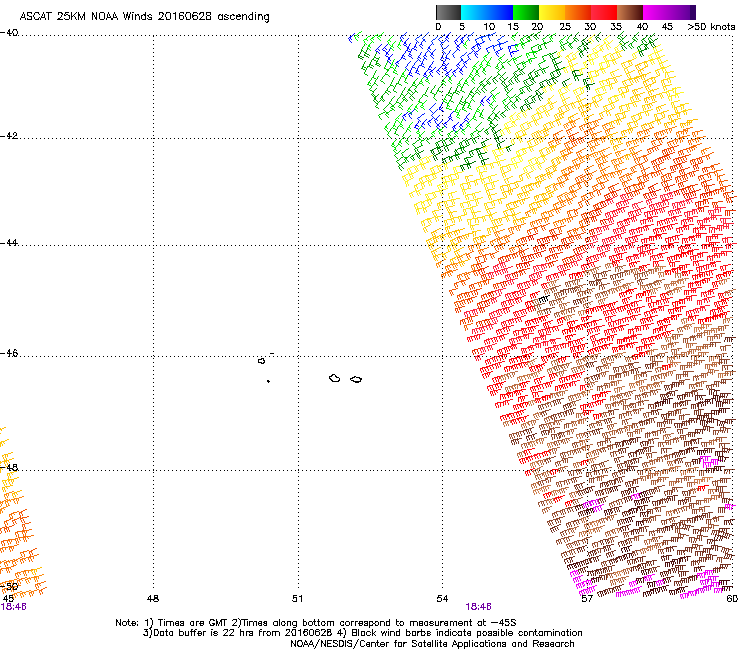The height and width of the screenshot is (650, 740).
Task: Click the orange 25-30 knots legend segment
Action: coord(578,12)
